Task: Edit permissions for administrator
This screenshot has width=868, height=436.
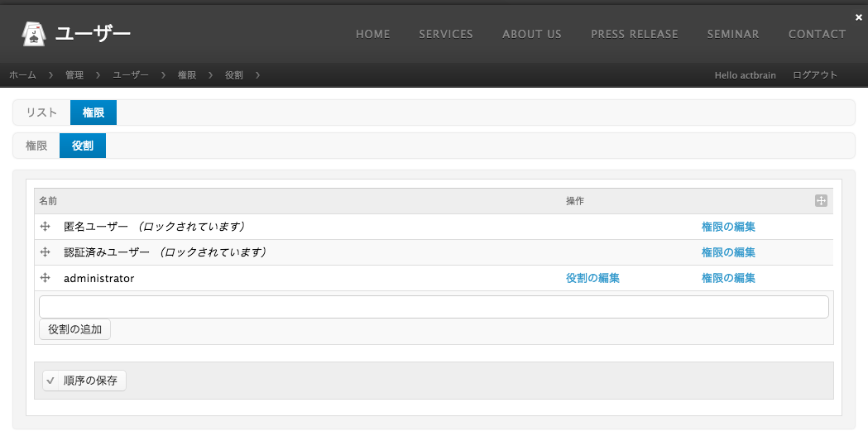Action: click(728, 278)
